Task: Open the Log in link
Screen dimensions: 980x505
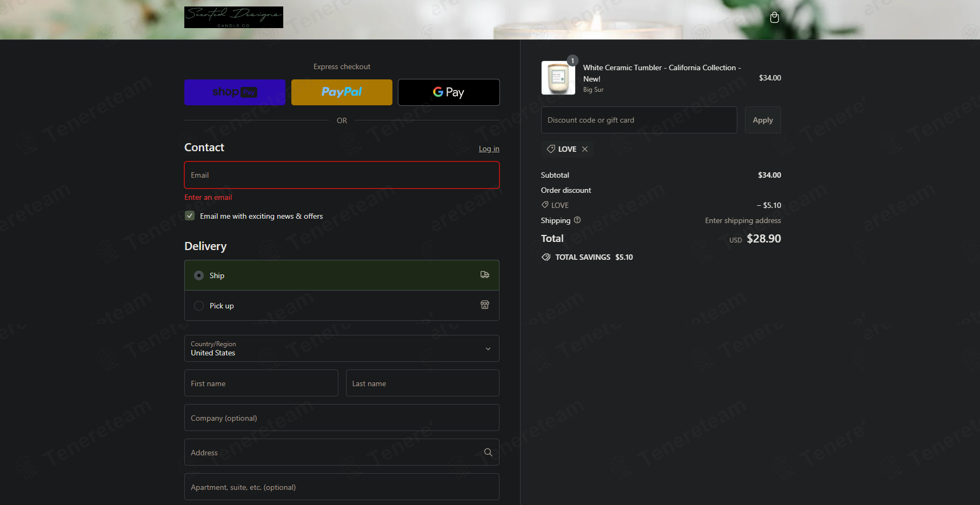Action: (x=489, y=149)
